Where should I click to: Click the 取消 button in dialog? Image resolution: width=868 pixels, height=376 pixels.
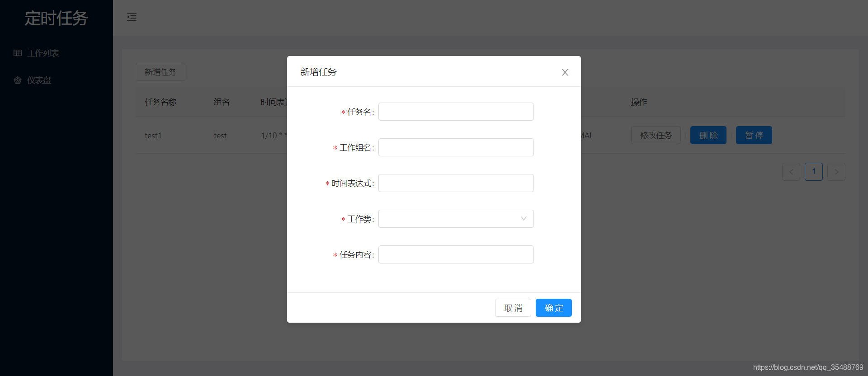(x=513, y=308)
